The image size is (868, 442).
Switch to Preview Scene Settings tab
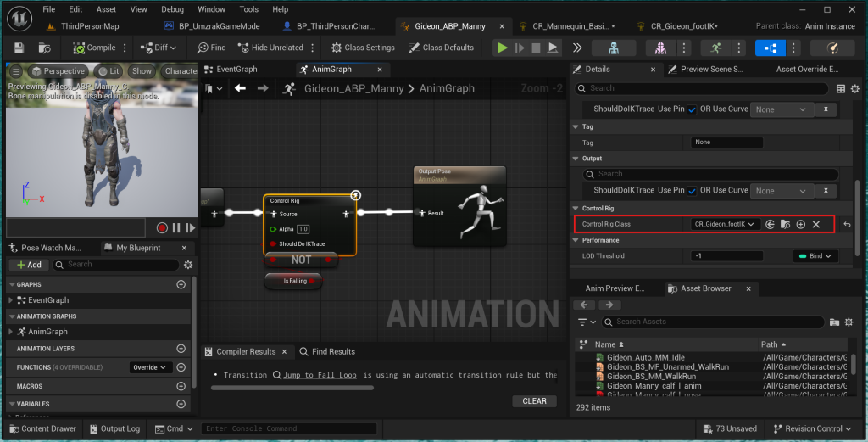706,70
